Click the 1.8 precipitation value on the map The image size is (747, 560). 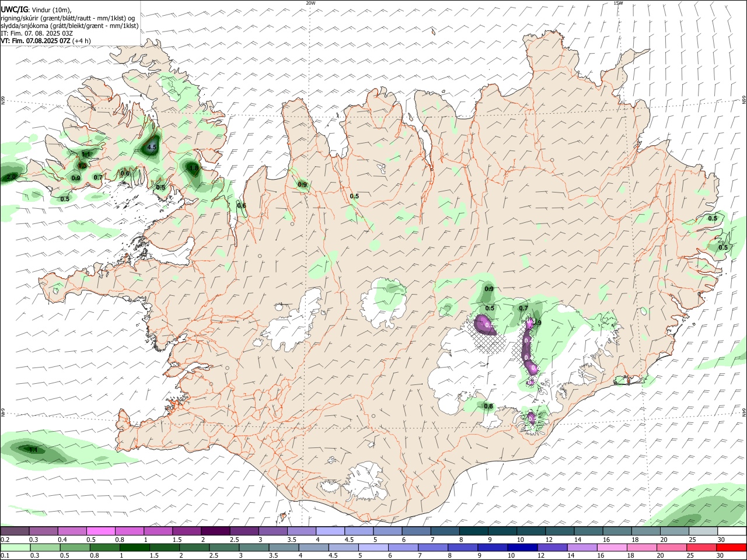click(194, 168)
